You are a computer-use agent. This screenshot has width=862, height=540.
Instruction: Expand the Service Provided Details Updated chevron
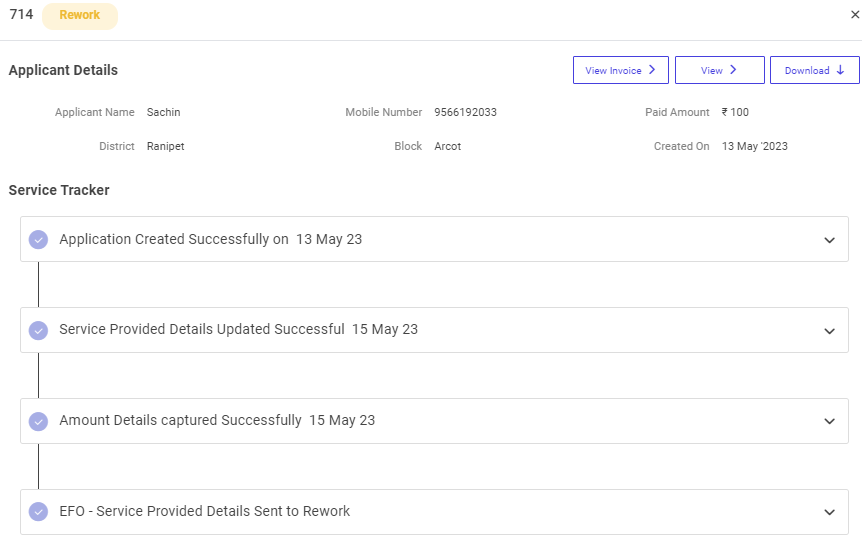tap(829, 331)
